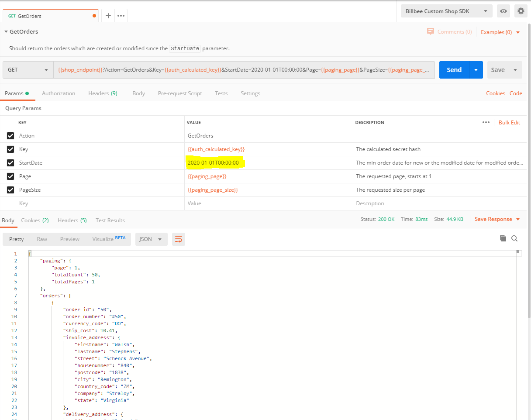Screen dimensions: 531x420
Task: Click the Bulk Edit link
Action: tap(509, 123)
